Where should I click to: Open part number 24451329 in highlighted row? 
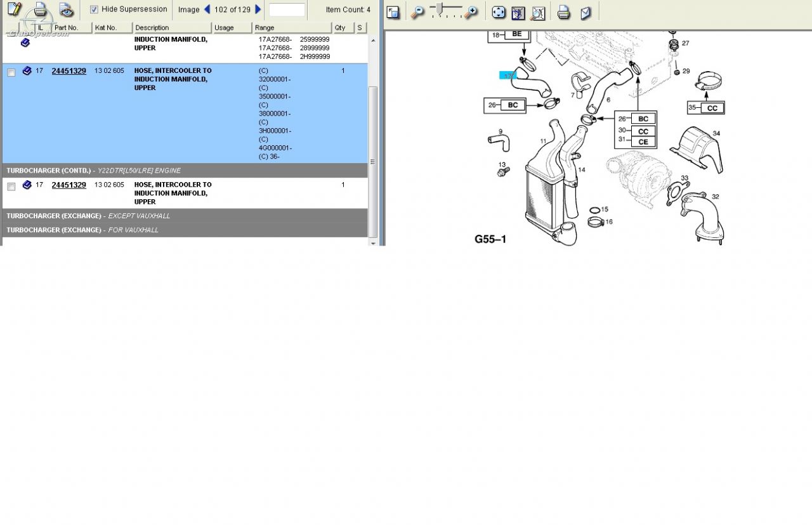click(69, 71)
